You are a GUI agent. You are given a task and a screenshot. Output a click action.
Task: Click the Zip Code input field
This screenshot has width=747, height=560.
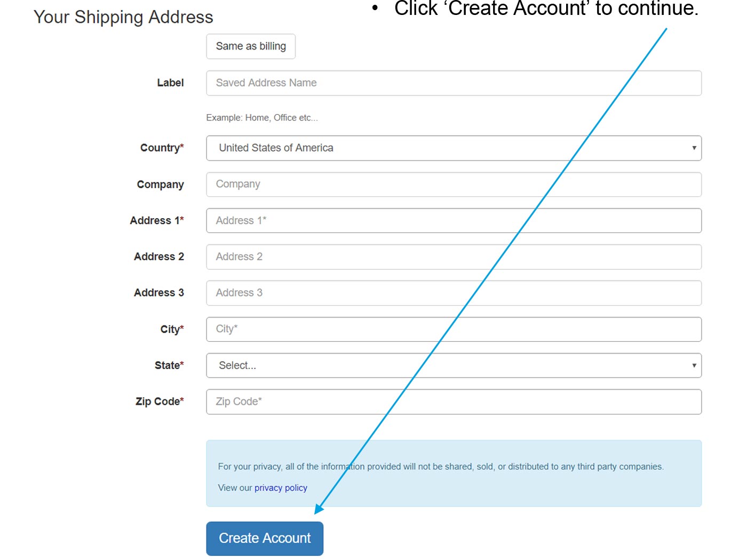[x=454, y=402]
